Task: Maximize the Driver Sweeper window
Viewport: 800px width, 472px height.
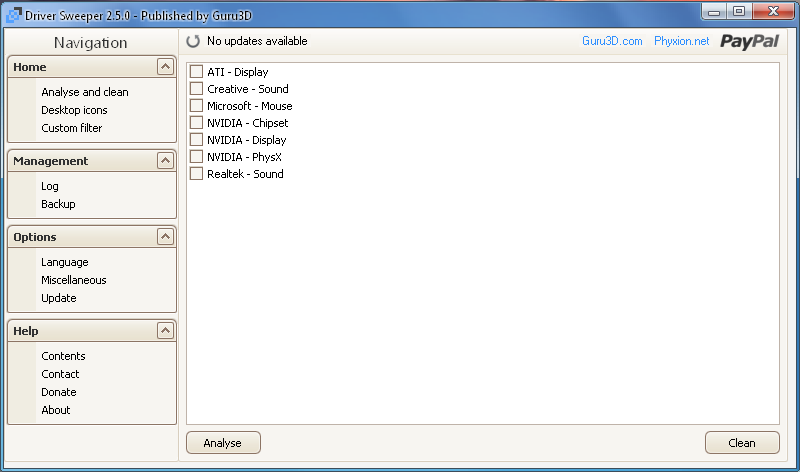Action: tap(738, 11)
